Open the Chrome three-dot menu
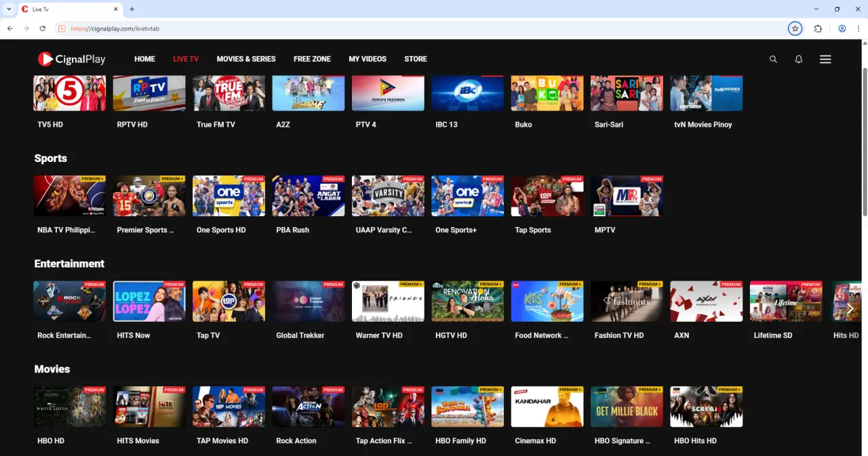Screen dimensions: 868x456 [x=859, y=28]
